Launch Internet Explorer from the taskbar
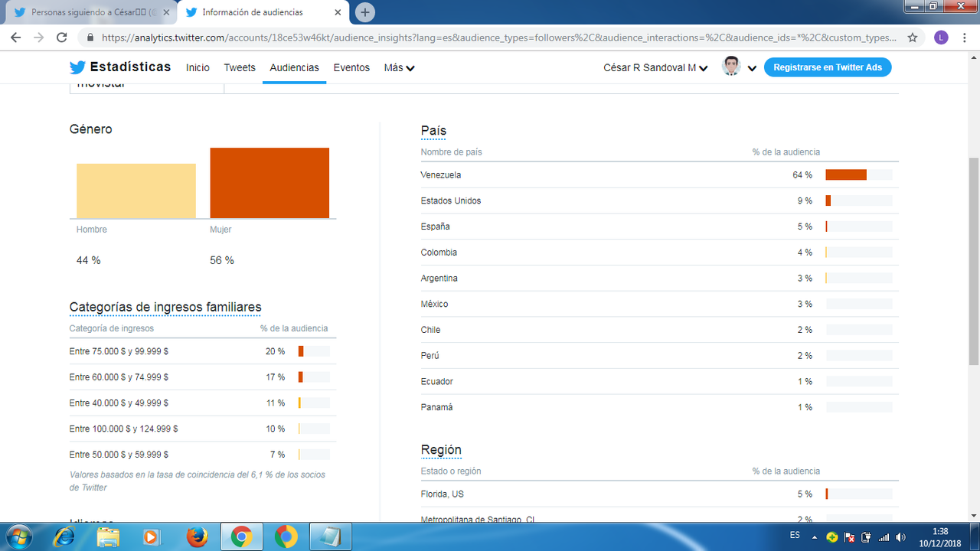This screenshot has width=980, height=551. tap(64, 536)
